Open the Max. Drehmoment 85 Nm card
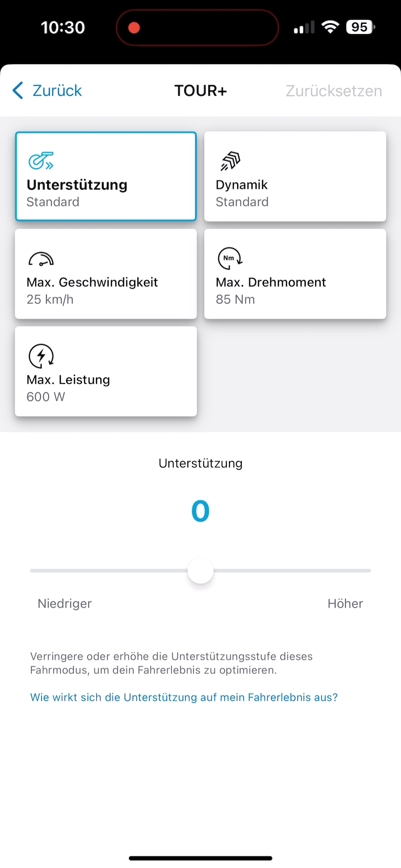This screenshot has width=401, height=868. click(295, 274)
